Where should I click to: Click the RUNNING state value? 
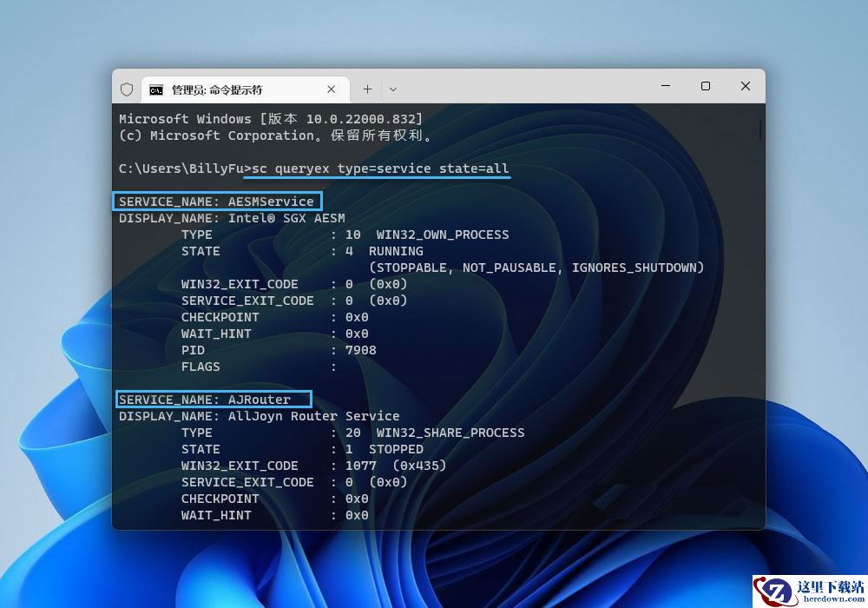click(x=396, y=251)
